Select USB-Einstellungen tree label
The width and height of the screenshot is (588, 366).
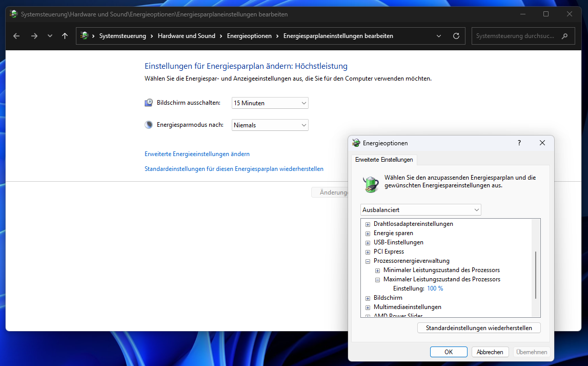[x=399, y=242]
